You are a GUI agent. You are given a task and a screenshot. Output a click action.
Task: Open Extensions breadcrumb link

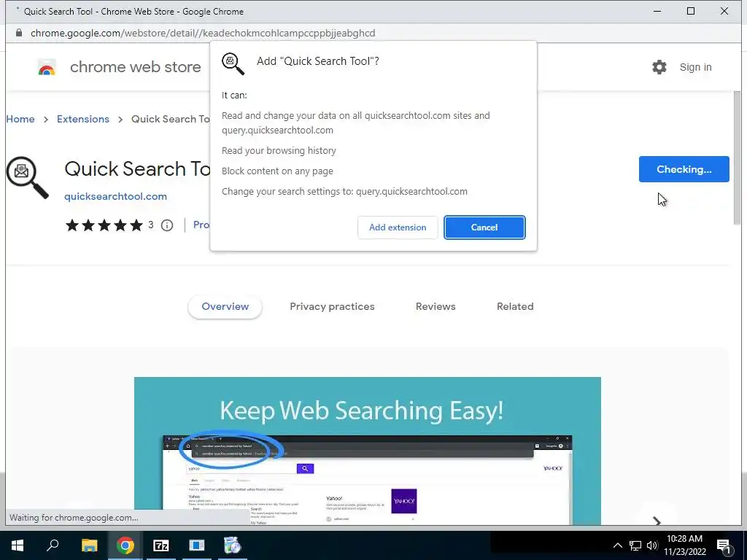coord(83,119)
